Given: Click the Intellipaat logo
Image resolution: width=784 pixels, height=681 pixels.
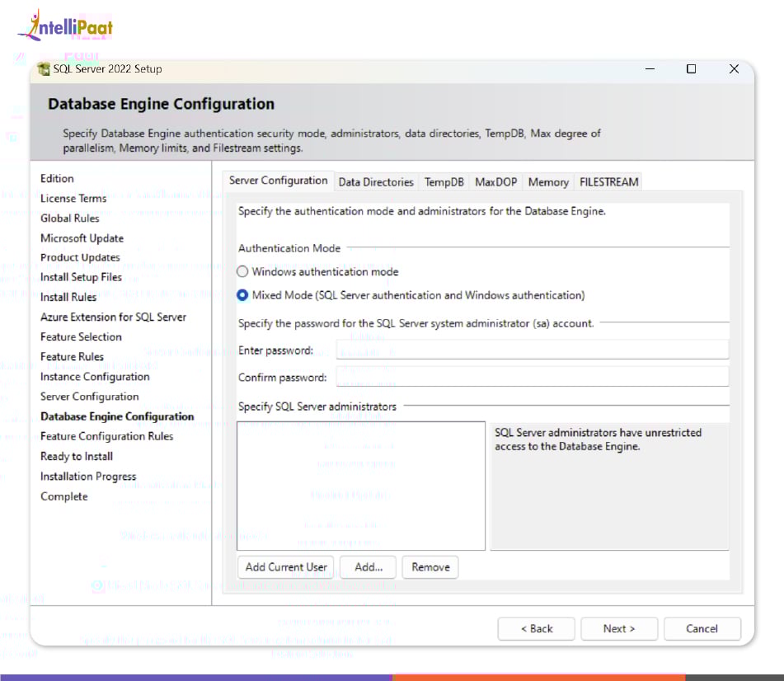Looking at the screenshot, I should tap(66, 26).
